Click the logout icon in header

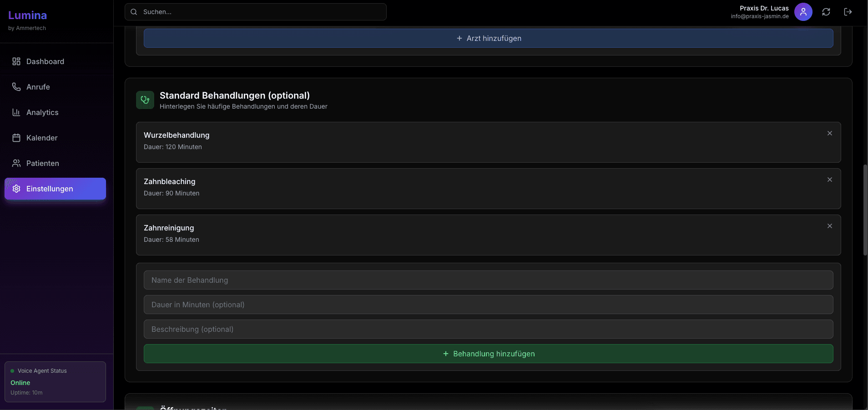[x=848, y=12]
